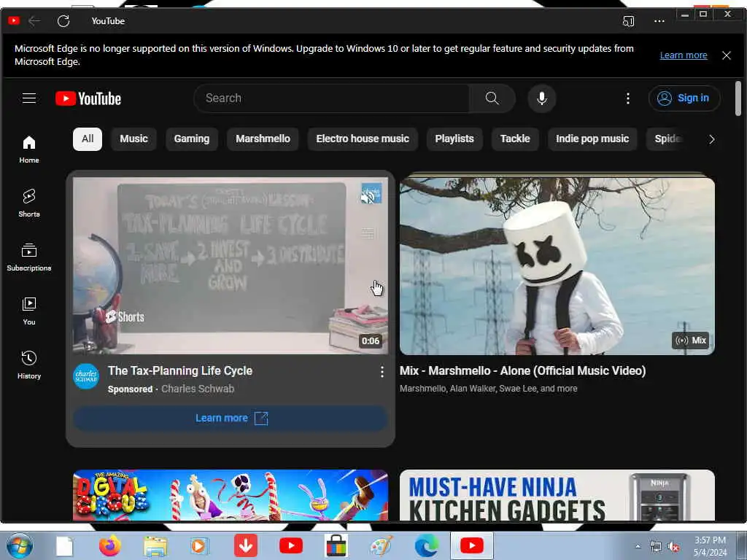Image resolution: width=747 pixels, height=560 pixels.
Task: Click the network tray icon
Action: [x=656, y=547]
